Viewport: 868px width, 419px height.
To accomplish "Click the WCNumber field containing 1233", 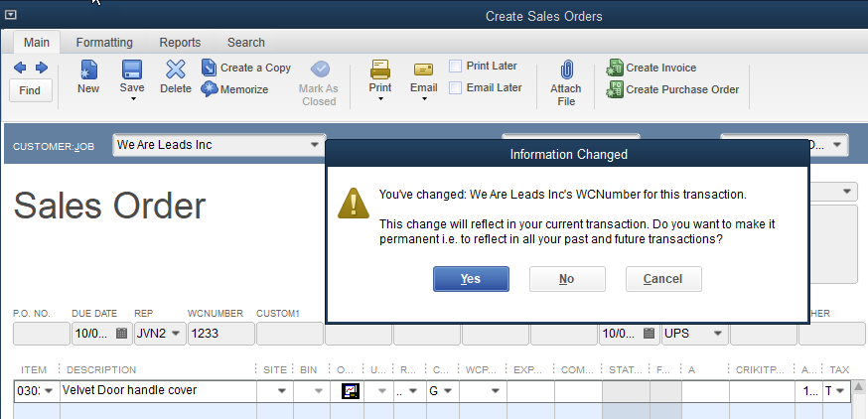I will [x=218, y=334].
